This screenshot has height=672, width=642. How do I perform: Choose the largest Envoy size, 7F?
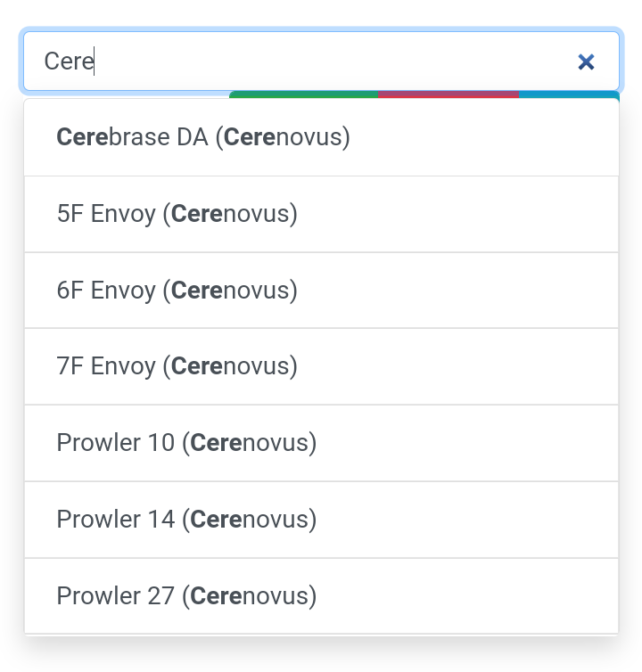tap(321, 366)
